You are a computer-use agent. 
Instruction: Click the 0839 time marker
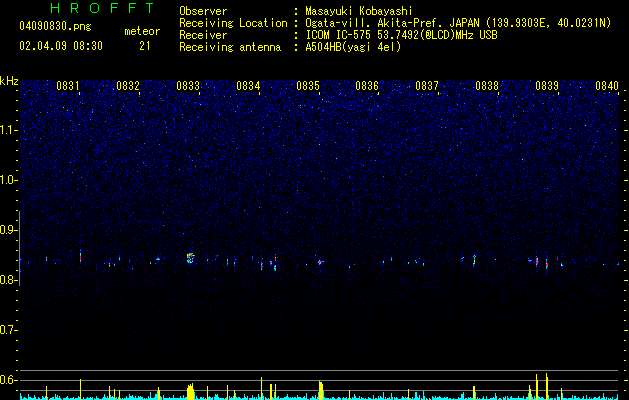[547, 86]
